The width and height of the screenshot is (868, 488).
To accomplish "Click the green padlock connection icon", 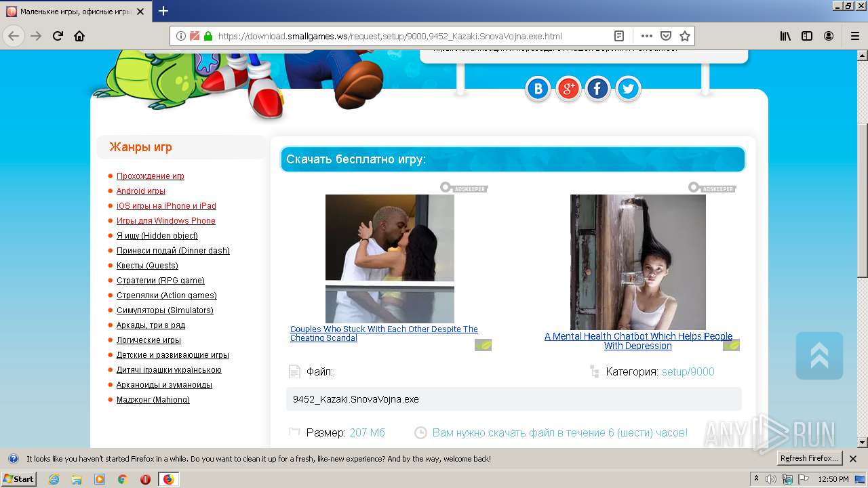I will coord(208,36).
